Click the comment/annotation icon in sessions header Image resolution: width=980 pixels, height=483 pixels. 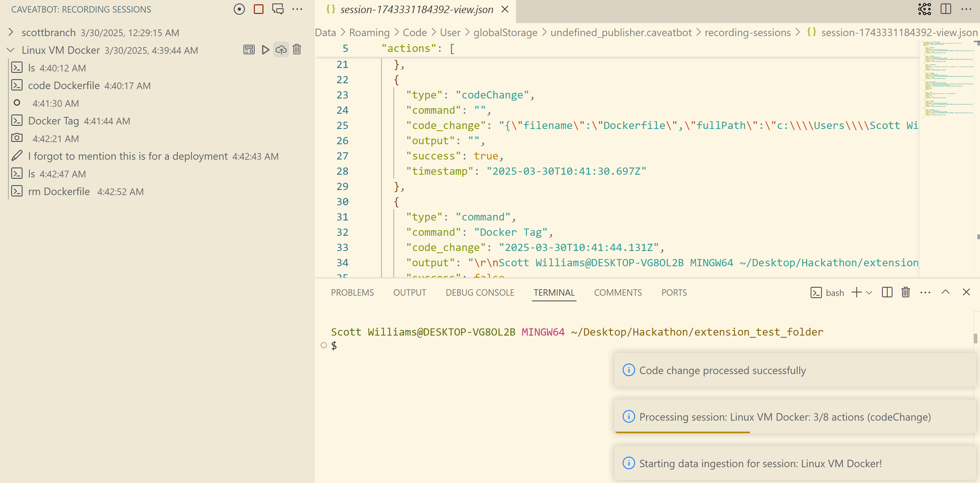[278, 9]
